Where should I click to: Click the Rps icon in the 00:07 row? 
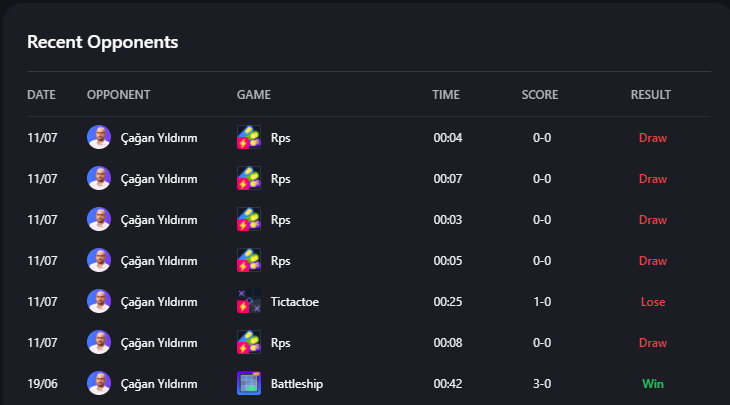[249, 178]
